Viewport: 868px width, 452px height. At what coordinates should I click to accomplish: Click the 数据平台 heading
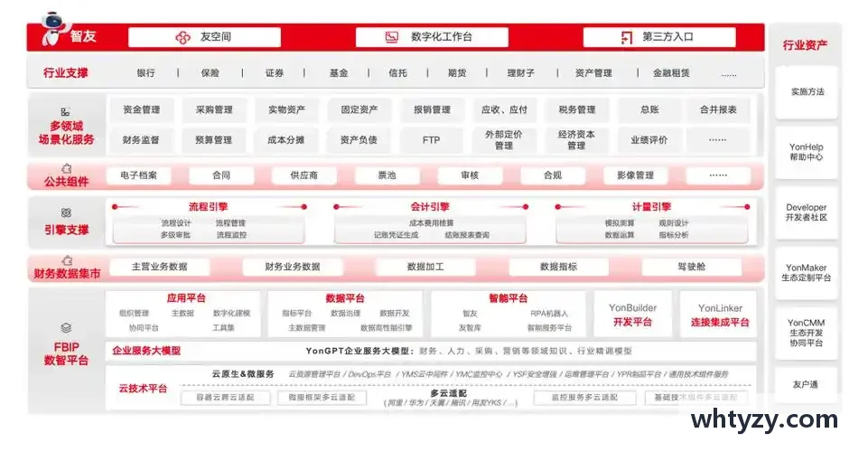pos(345,298)
